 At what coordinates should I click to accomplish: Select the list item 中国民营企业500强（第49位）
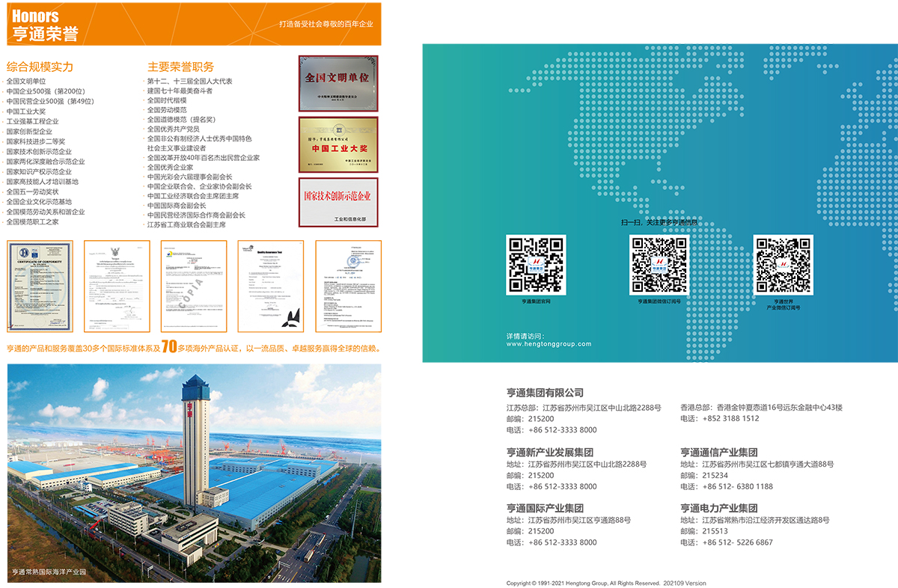pyautogui.click(x=50, y=101)
